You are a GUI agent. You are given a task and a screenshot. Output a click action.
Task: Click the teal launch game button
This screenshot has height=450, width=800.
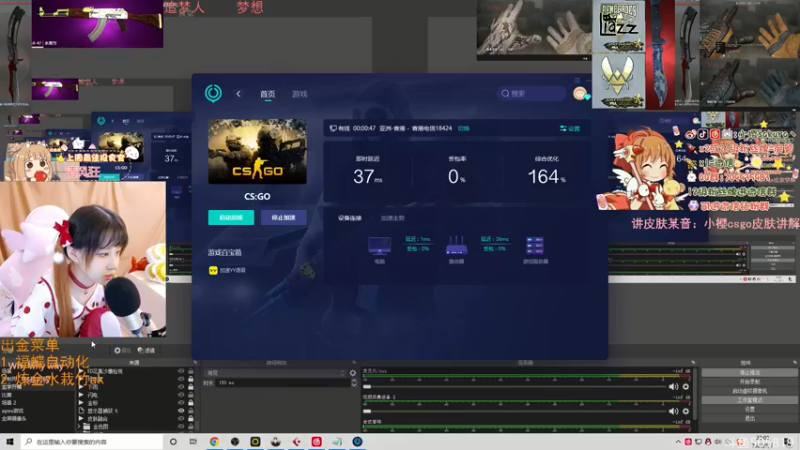231,217
